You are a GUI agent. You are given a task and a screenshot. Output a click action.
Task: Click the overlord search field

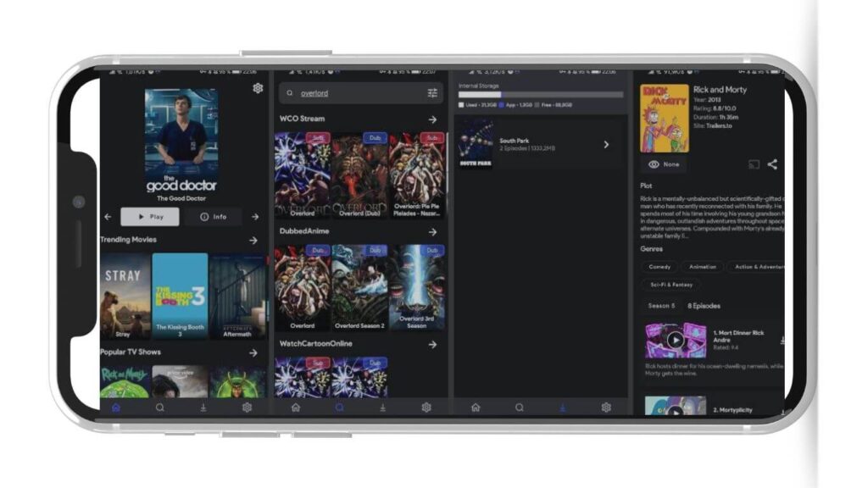click(360, 93)
